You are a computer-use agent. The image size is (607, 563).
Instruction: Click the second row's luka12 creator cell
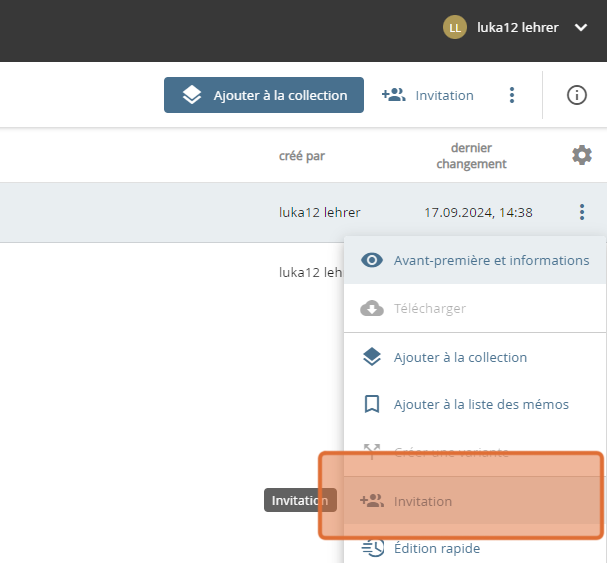click(x=310, y=271)
